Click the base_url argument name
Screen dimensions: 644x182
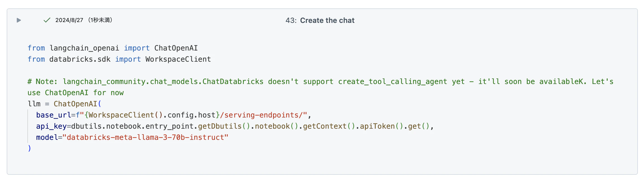[x=53, y=115]
